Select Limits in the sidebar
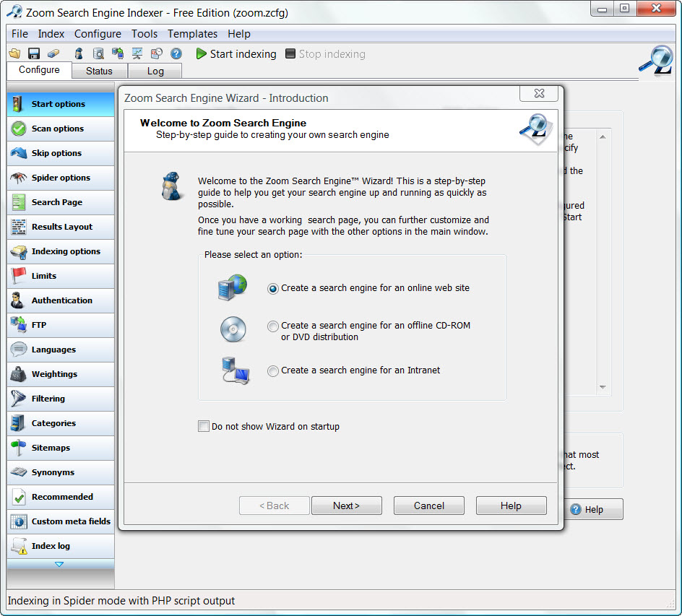682x616 pixels. click(x=61, y=276)
